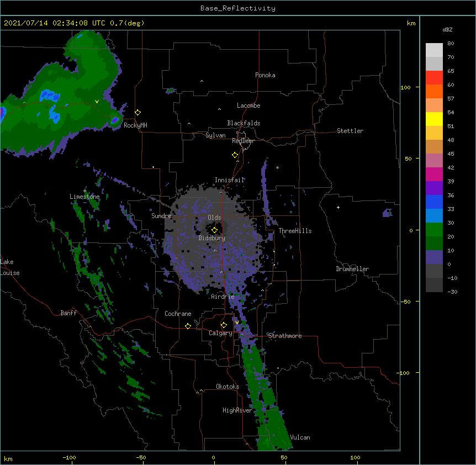The width and height of the screenshot is (476, 465).
Task: Select the RockyMH label
Action: 135,125
